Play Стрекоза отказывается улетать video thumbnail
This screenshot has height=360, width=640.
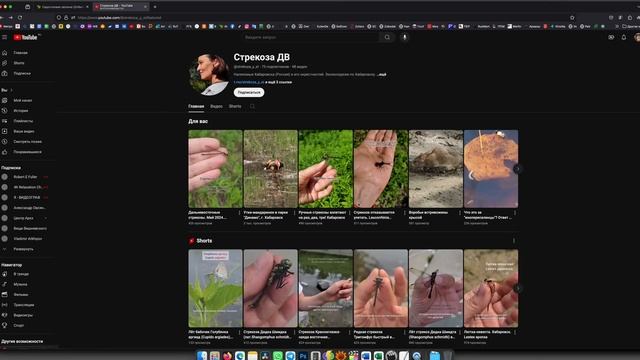(381, 169)
